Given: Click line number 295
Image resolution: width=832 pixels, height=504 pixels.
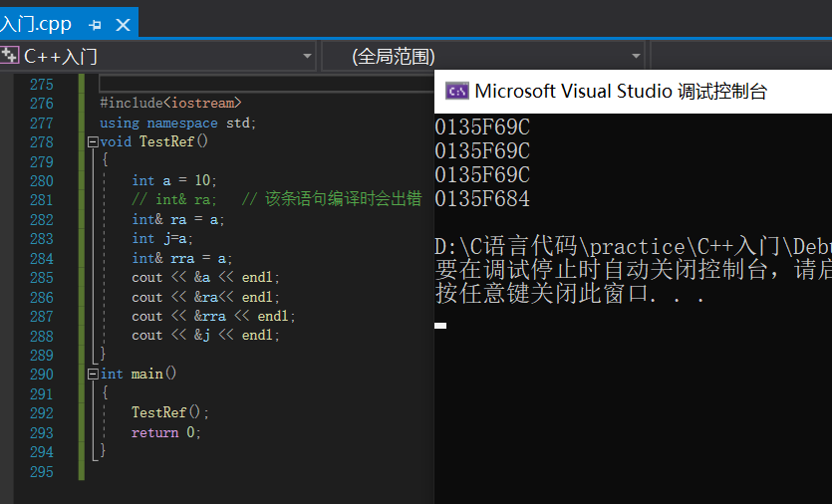Looking at the screenshot, I should (42, 472).
